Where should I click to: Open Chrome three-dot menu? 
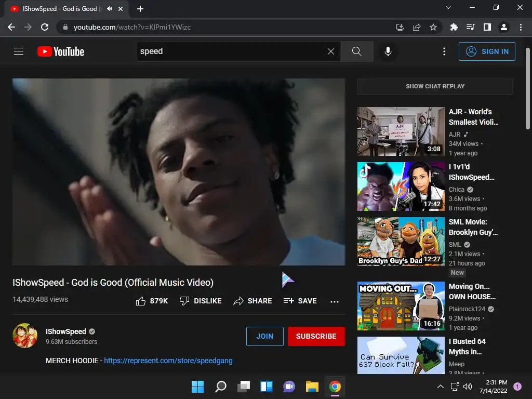pyautogui.click(x=521, y=27)
